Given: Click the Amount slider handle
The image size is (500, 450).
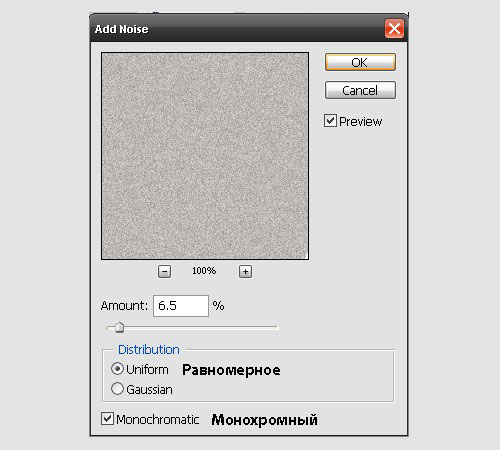Looking at the screenshot, I should coord(119,327).
